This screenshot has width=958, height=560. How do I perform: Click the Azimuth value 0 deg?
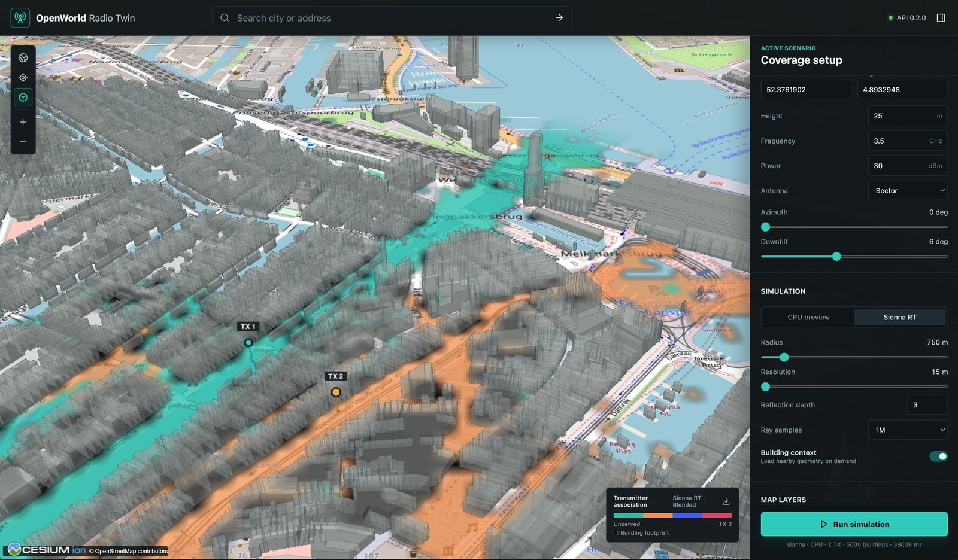click(x=938, y=212)
